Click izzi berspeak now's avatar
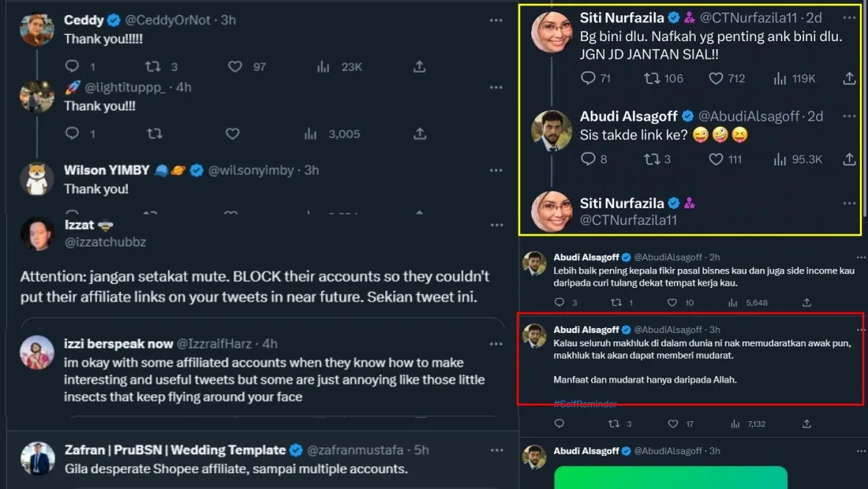 coord(37,353)
